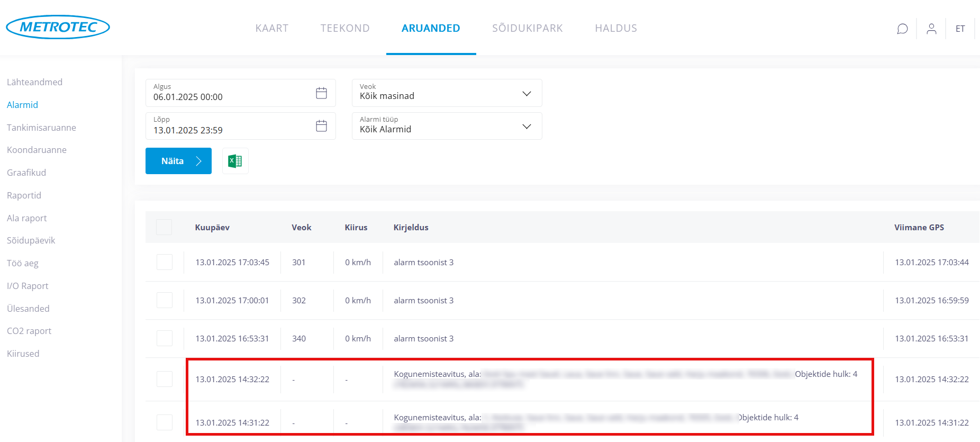
Task: Click vehicle 340 cell
Action: pos(299,338)
